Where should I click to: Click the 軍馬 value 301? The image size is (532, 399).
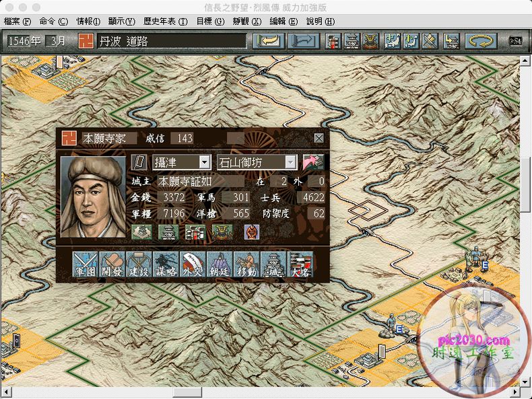pos(236,197)
